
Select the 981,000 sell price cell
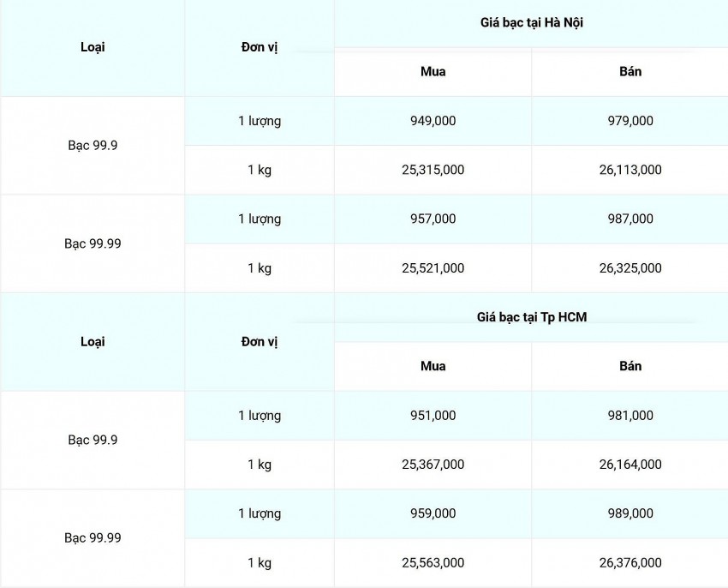630,416
